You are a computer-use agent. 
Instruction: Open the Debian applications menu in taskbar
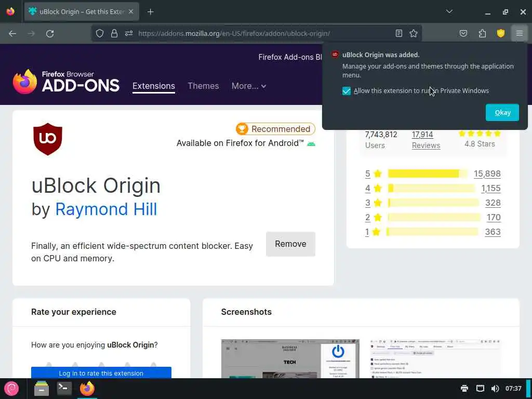(11, 389)
